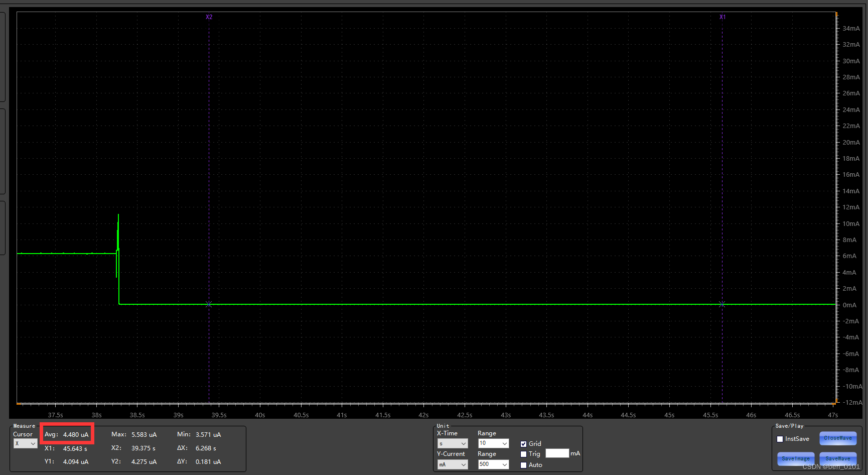
Task: Click the X2 readout 39.375 s
Action: 143,448
